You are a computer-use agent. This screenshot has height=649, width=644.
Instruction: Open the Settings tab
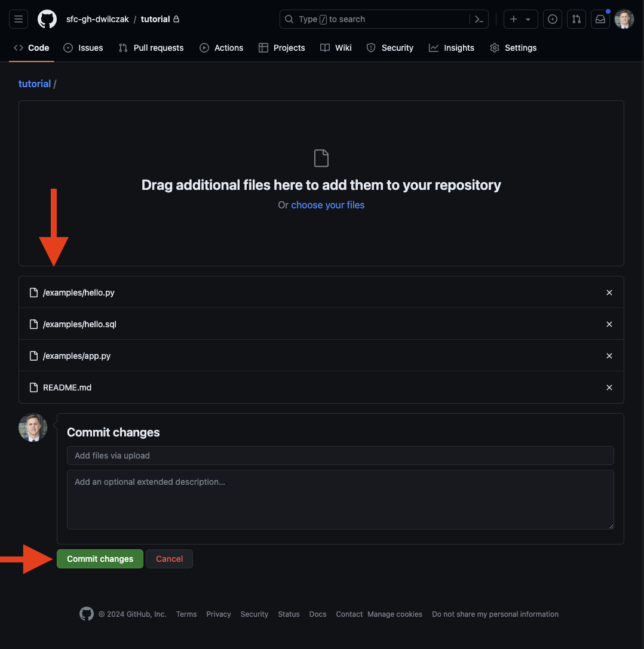[x=514, y=48]
